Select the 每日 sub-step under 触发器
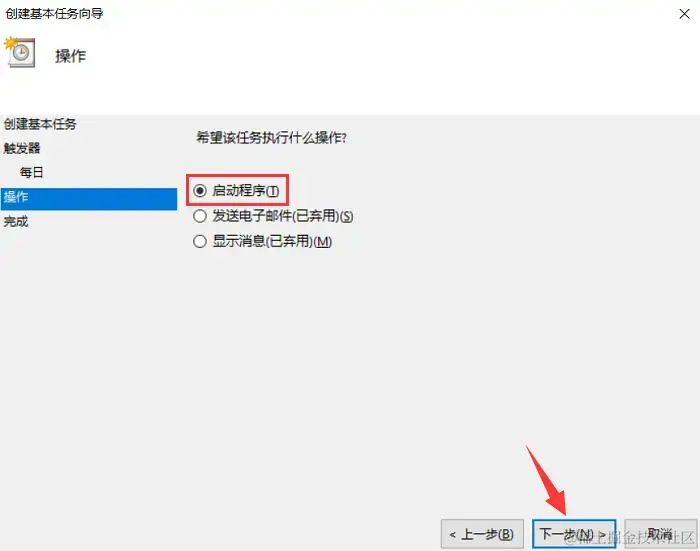Screen dimensions: 700x551 [x=32, y=172]
